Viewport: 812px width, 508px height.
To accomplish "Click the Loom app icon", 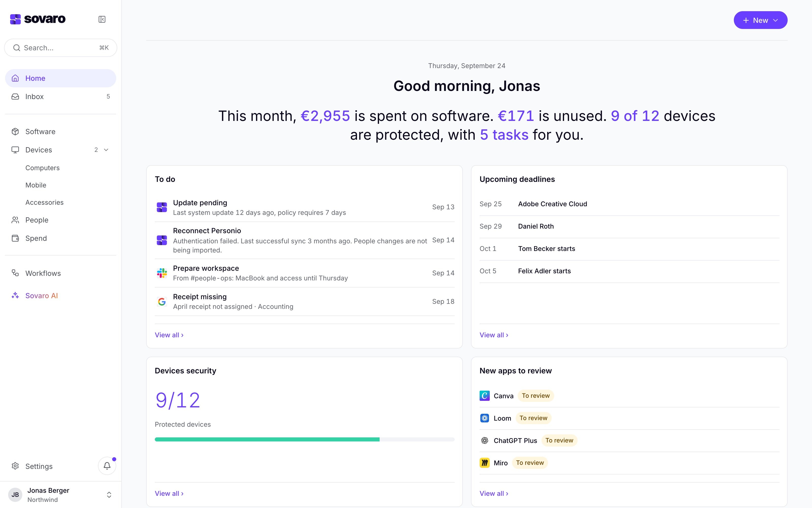I will (x=484, y=418).
